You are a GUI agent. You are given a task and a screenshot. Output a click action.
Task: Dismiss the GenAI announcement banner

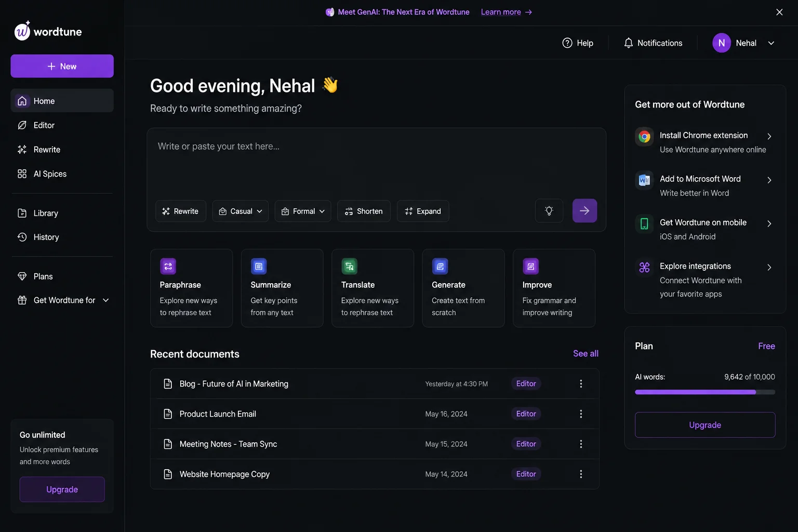point(779,12)
